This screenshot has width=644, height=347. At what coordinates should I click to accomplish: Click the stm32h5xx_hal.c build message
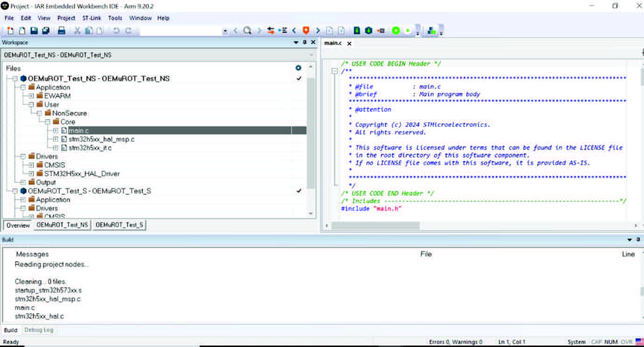[x=39, y=316]
